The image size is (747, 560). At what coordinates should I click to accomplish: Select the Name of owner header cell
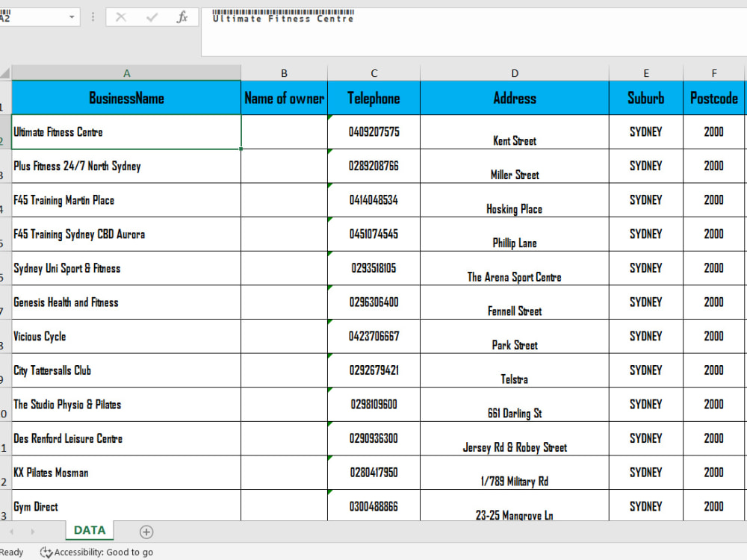point(284,98)
